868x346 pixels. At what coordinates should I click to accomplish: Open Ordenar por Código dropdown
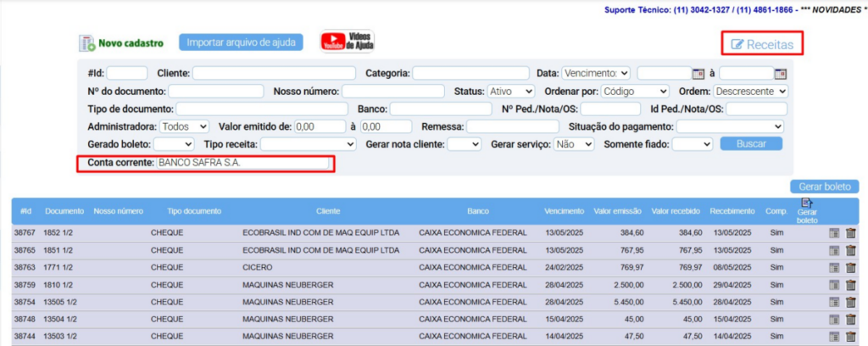tap(635, 91)
